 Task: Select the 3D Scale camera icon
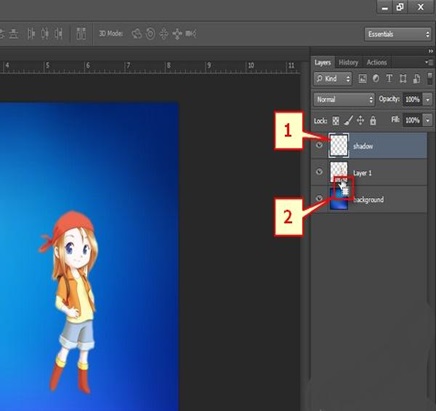pyautogui.click(x=191, y=34)
